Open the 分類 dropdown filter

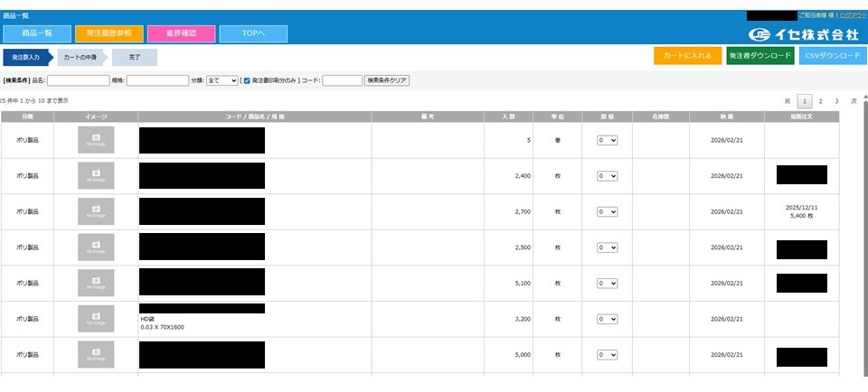click(222, 80)
